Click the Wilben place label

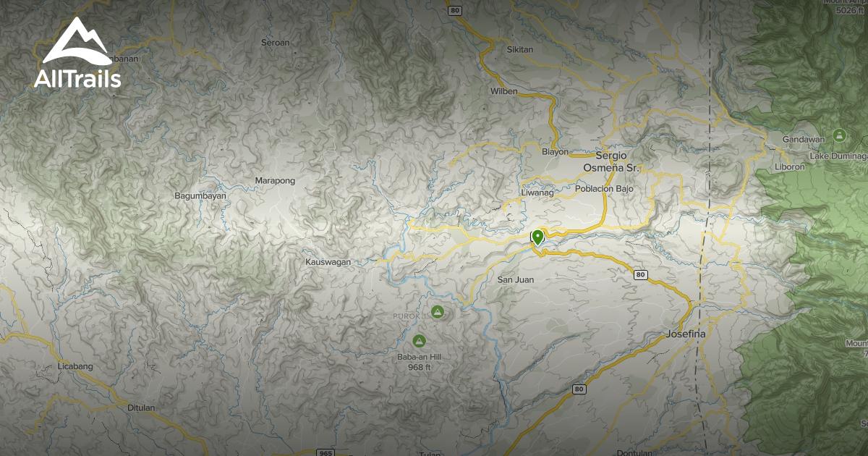504,91
